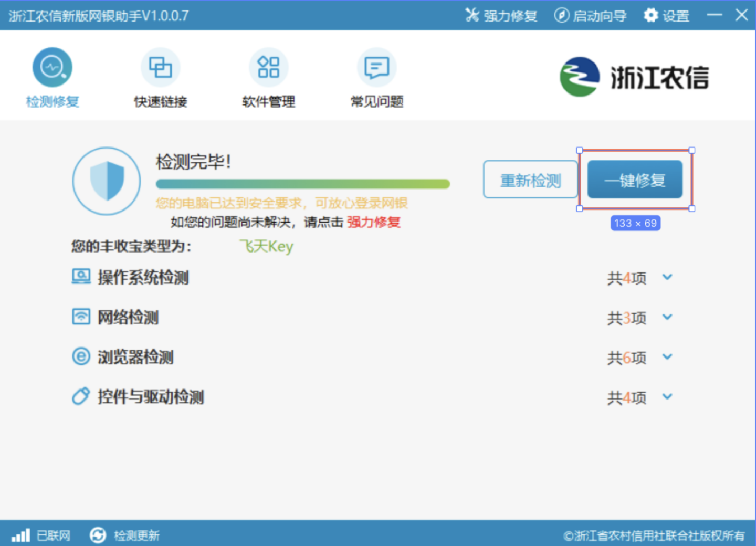Image resolution: width=756 pixels, height=546 pixels.
Task: Minimize the window
Action: pyautogui.click(x=715, y=15)
